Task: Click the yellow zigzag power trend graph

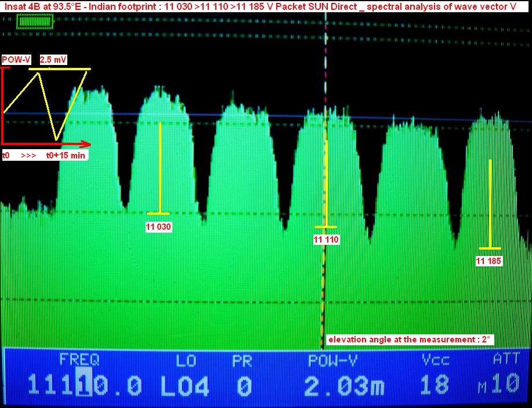Action: (x=46, y=102)
